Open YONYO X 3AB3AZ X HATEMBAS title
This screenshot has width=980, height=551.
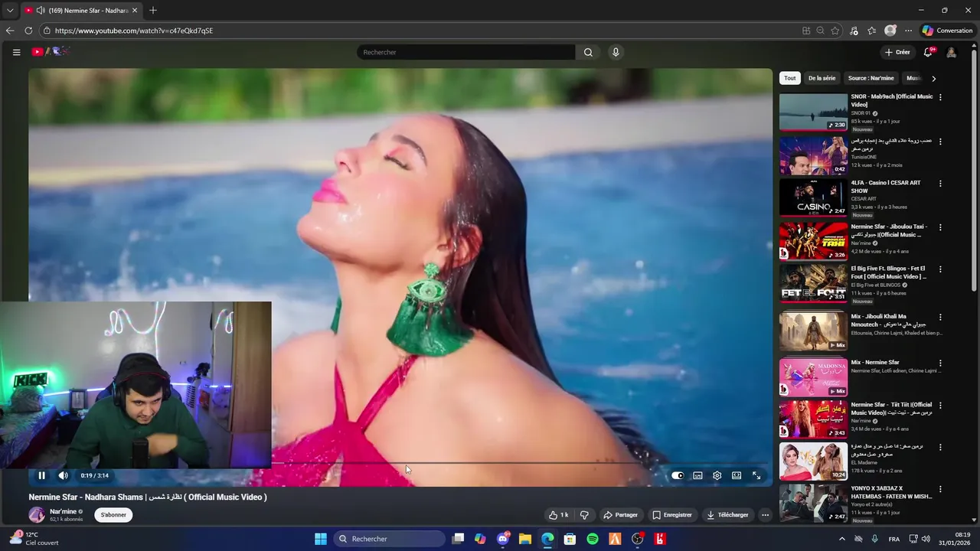[x=891, y=492]
